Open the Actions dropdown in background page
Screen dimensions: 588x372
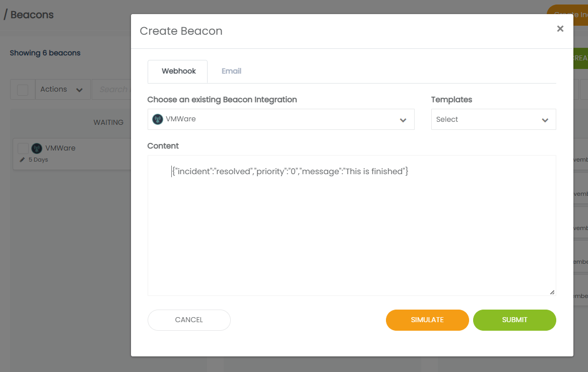tap(62, 89)
